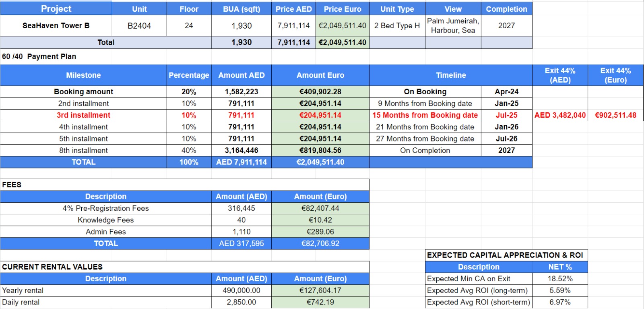Click the Knowledge Fees row label
The width and height of the screenshot is (644, 309).
[105, 220]
